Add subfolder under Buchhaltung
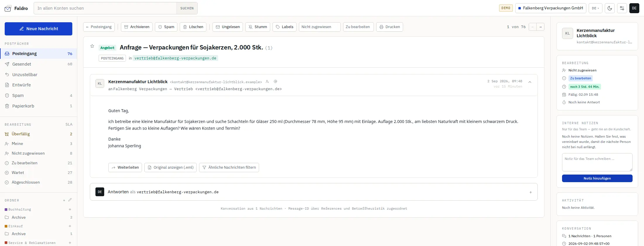The height and width of the screenshot is (246, 644). (70, 209)
